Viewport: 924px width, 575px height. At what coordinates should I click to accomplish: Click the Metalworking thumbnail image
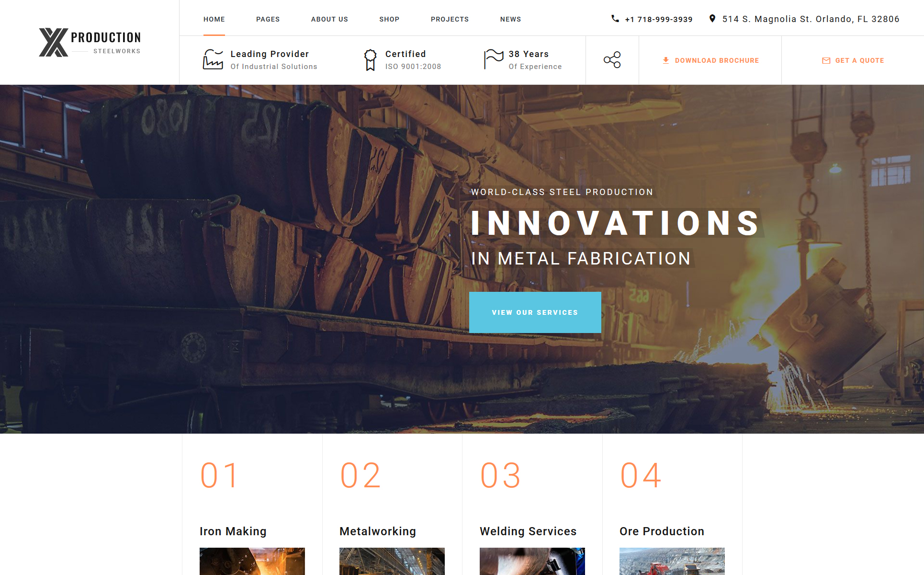pyautogui.click(x=392, y=561)
